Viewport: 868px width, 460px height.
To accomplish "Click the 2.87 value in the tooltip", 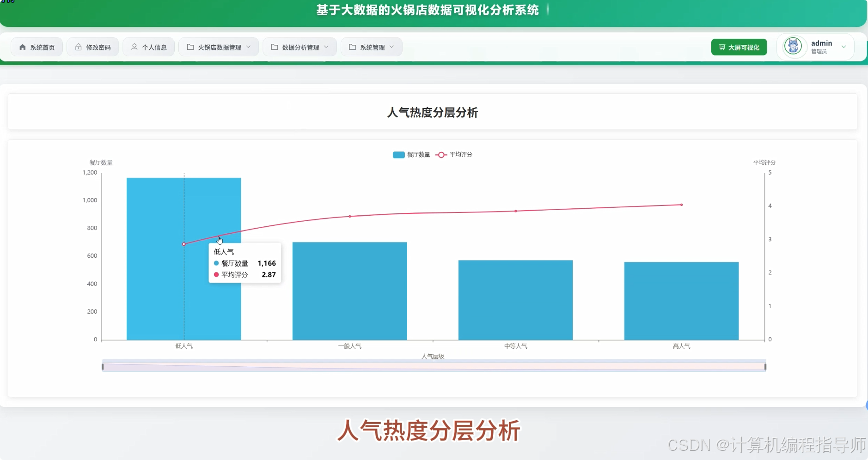I will pyautogui.click(x=269, y=275).
